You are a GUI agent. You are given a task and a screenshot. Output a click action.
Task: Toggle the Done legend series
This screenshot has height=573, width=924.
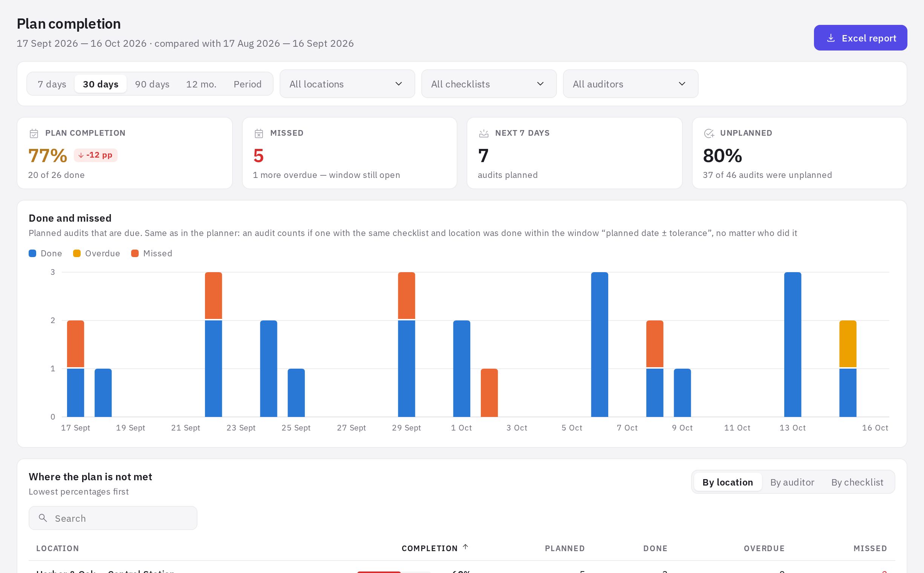46,253
